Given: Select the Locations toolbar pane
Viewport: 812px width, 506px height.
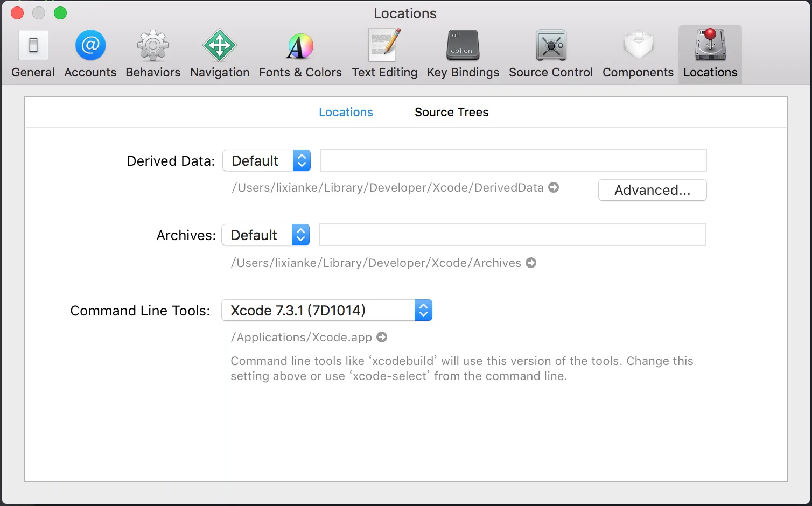Looking at the screenshot, I should pyautogui.click(x=710, y=54).
